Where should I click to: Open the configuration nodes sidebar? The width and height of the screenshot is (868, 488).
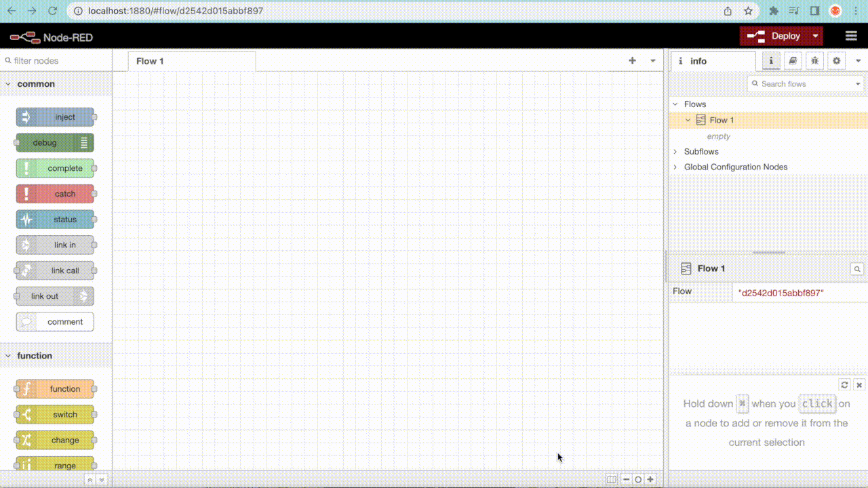(x=836, y=60)
